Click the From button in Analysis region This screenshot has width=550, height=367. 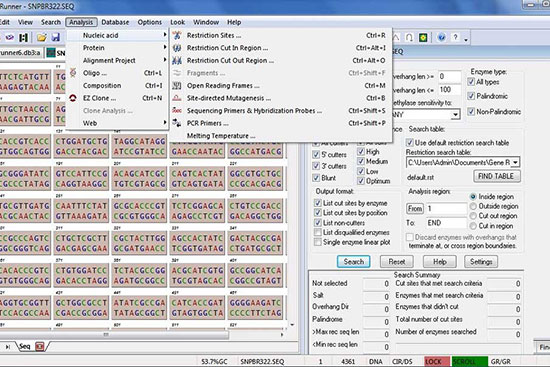click(415, 209)
